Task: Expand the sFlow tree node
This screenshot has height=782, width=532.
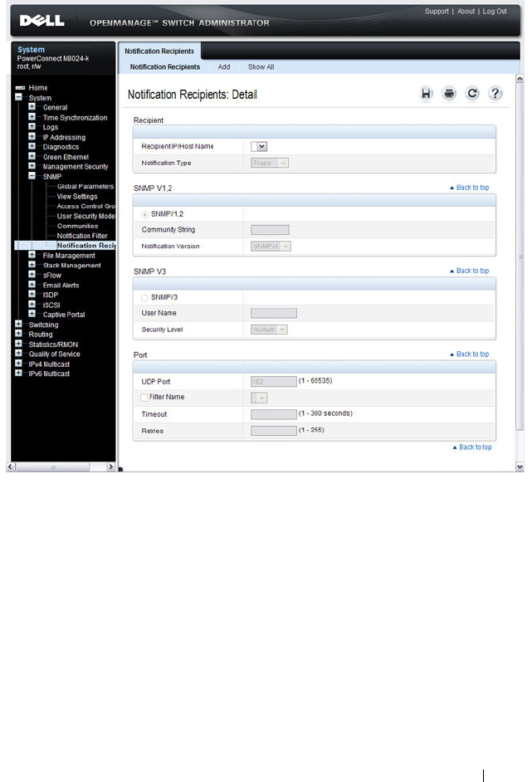Action: [32, 275]
